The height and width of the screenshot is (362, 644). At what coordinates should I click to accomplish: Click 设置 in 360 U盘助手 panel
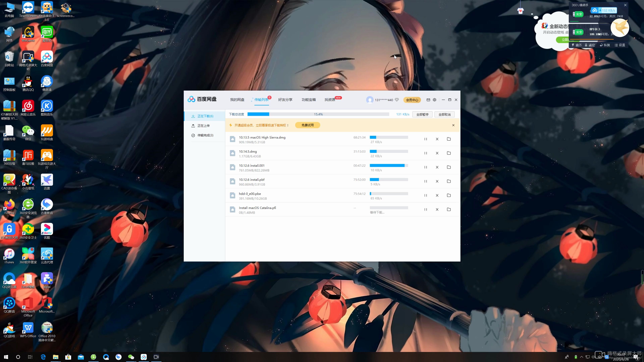pyautogui.click(x=620, y=45)
